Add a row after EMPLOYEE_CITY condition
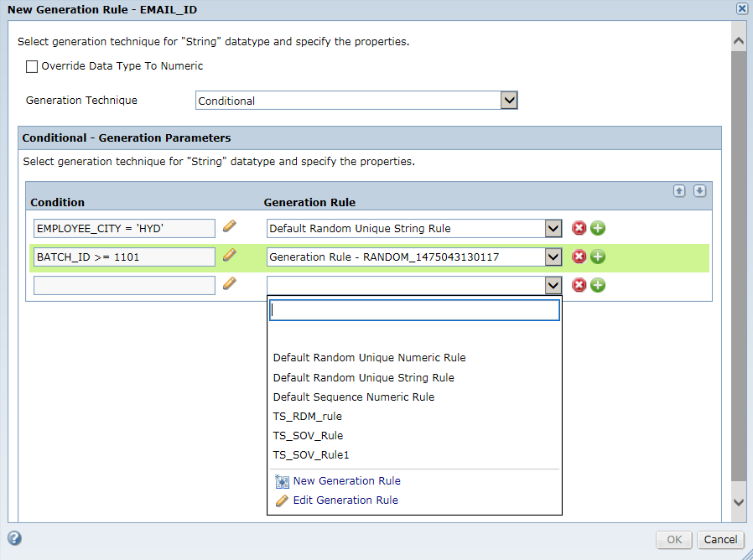Viewport: 753px width, 560px height. point(597,228)
